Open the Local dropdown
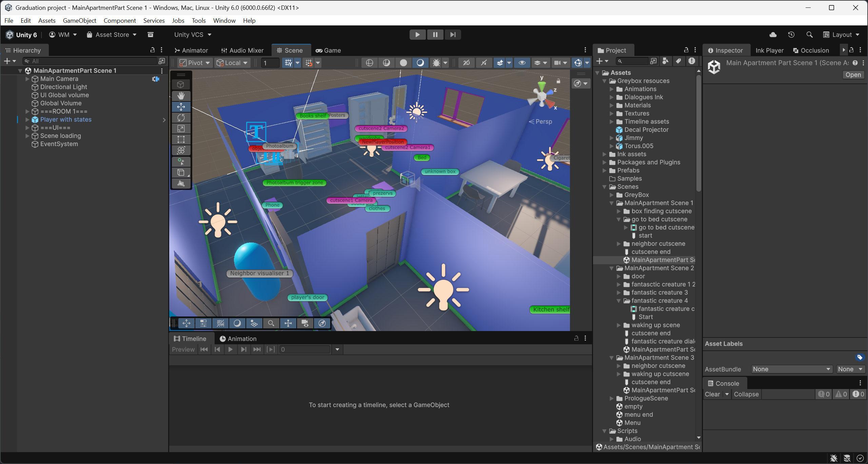This screenshot has width=868, height=464. point(233,63)
